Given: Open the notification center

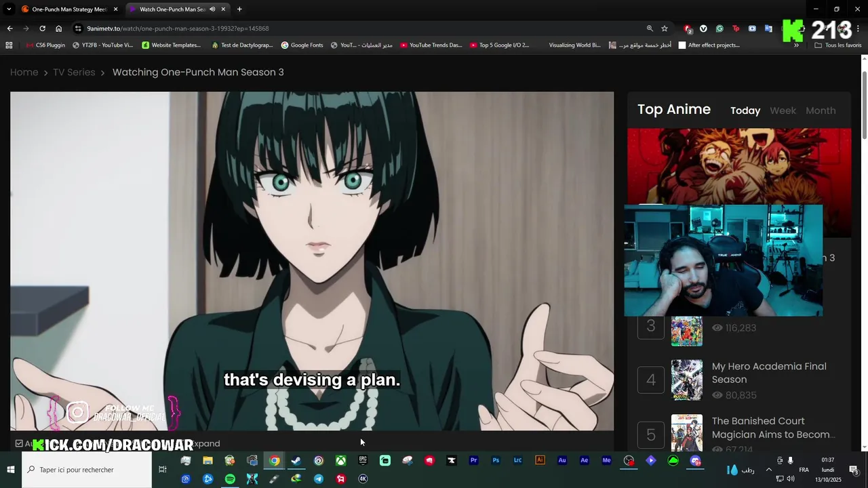Looking at the screenshot, I should click(854, 470).
